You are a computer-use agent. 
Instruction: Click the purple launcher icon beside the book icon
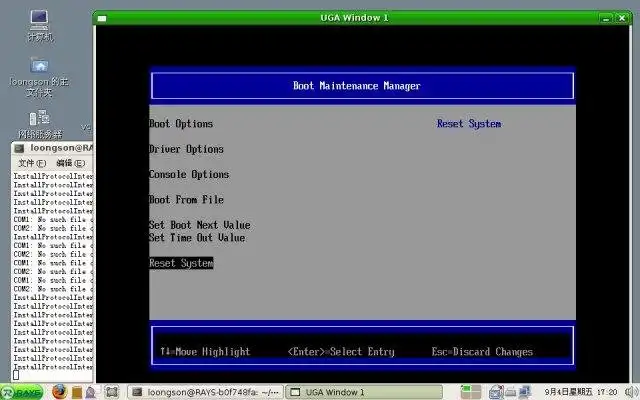click(x=91, y=392)
